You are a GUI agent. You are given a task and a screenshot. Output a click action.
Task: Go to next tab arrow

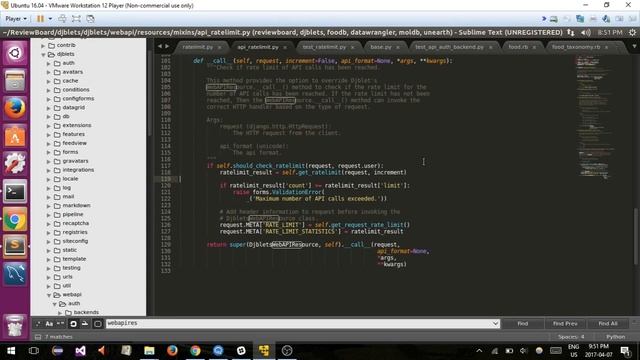click(x=167, y=47)
